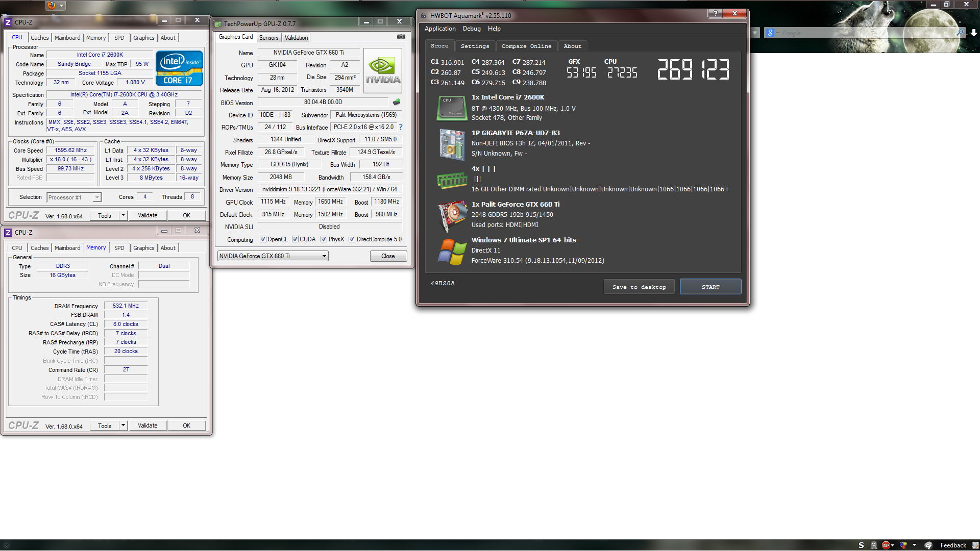Switch to the Sensors tab in GPU-Z
980x551 pixels.
point(268,38)
